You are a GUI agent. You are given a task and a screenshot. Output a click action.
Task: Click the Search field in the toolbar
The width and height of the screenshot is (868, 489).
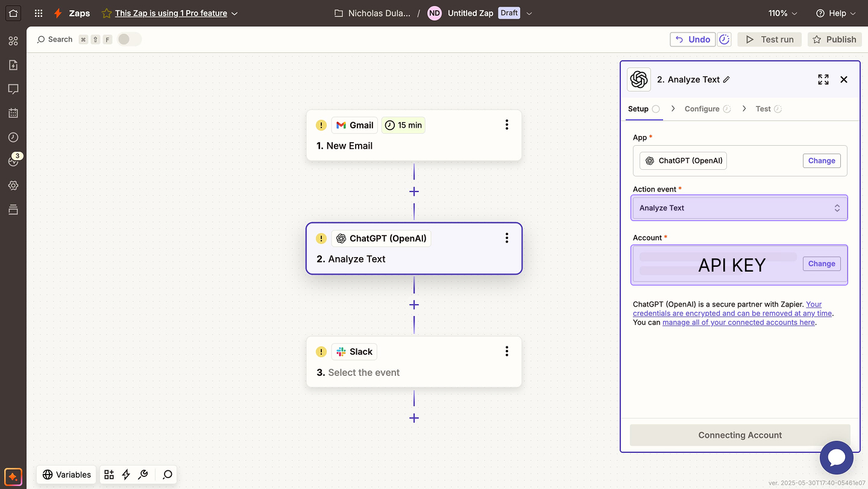(55, 39)
